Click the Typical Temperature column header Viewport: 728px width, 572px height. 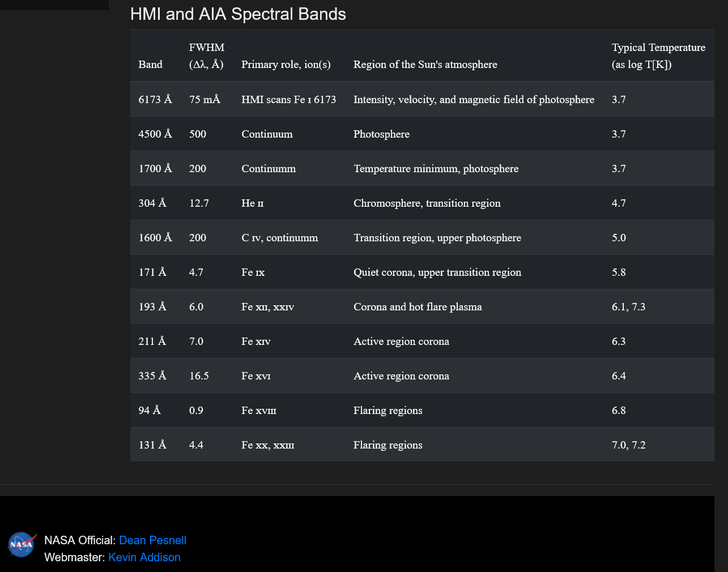658,56
